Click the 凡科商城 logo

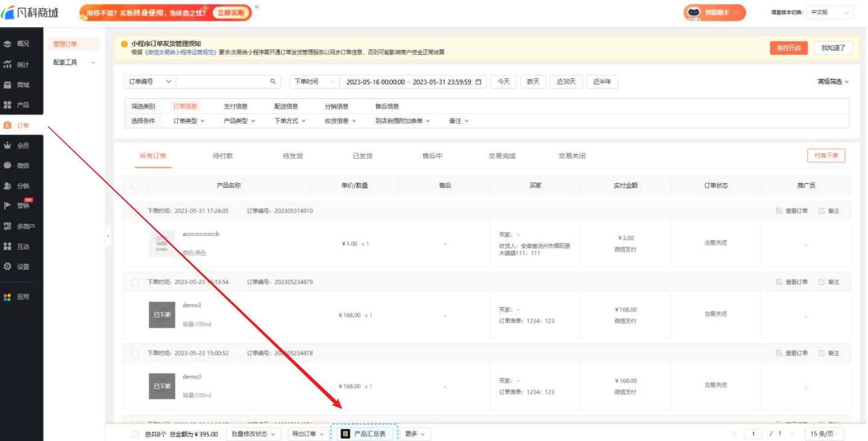coord(30,12)
